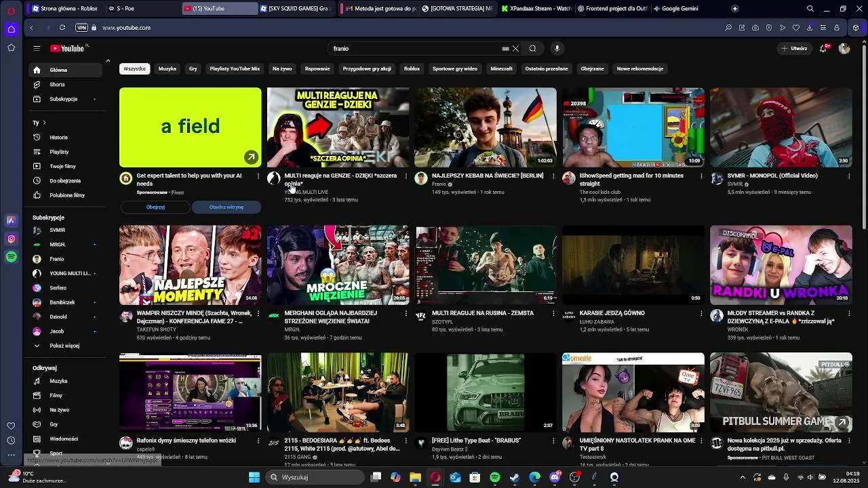The width and height of the screenshot is (868, 488).
Task: Open MULTI REAGUJE NA RUSINA - ZEMSTA title
Action: (x=483, y=313)
